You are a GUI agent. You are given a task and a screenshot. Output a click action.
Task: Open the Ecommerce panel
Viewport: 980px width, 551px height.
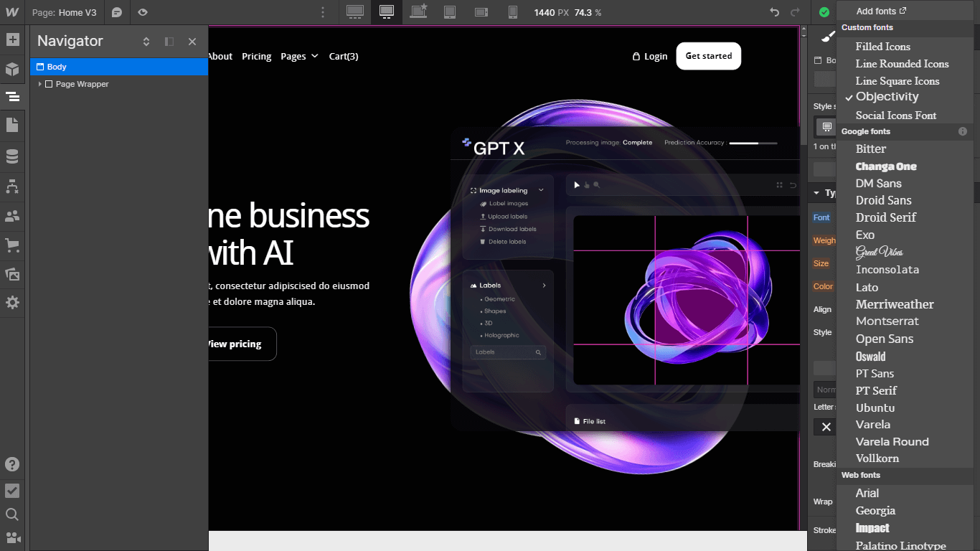pyautogui.click(x=11, y=245)
